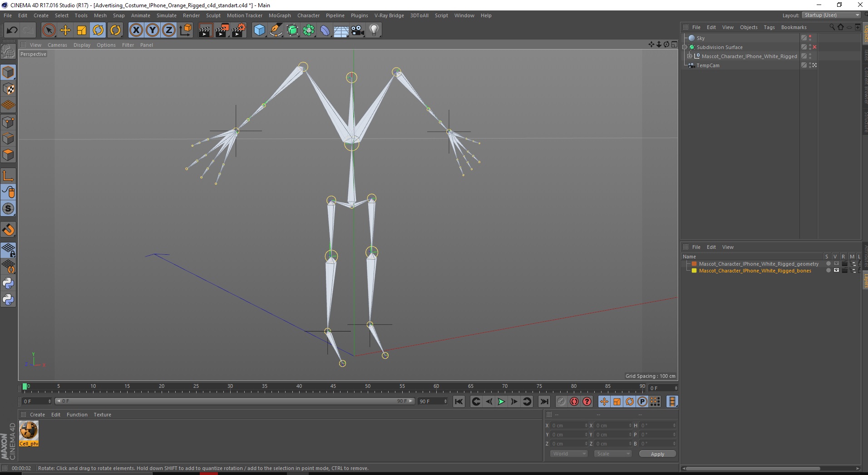Image resolution: width=868 pixels, height=475 pixels.
Task: Click the search magnifier in Object Manager
Action: pyautogui.click(x=832, y=27)
